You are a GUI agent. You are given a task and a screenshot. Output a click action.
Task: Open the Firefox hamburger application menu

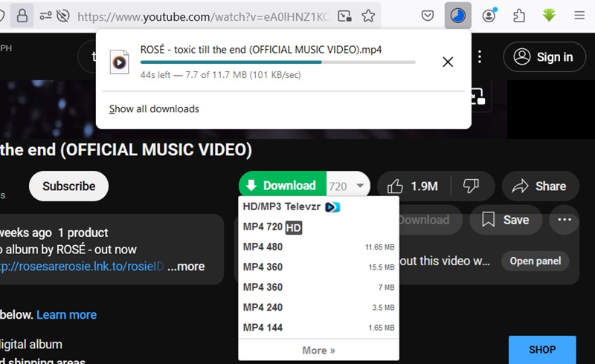click(579, 16)
